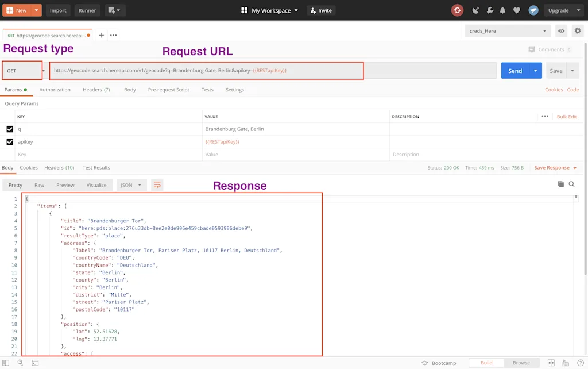The height and width of the screenshot is (369, 588).
Task: Click the Runner button
Action: point(87,10)
